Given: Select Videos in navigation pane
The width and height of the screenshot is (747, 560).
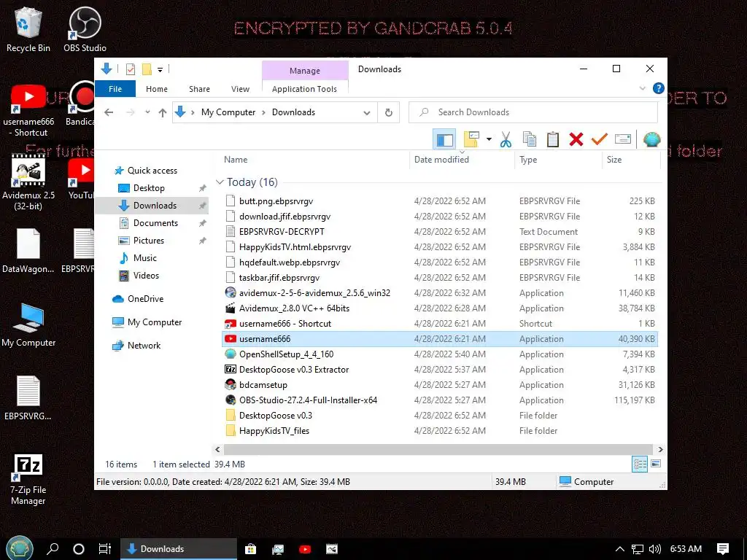Looking at the screenshot, I should [x=146, y=275].
